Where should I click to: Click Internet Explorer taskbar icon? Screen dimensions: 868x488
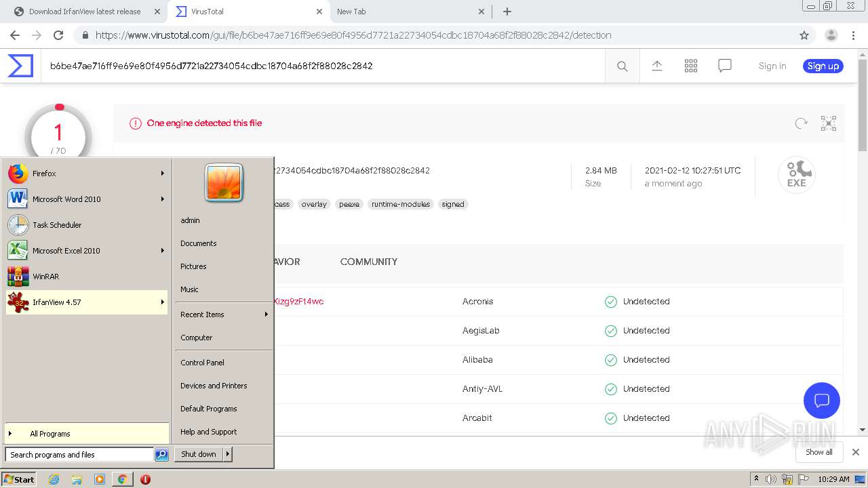pyautogui.click(x=54, y=479)
